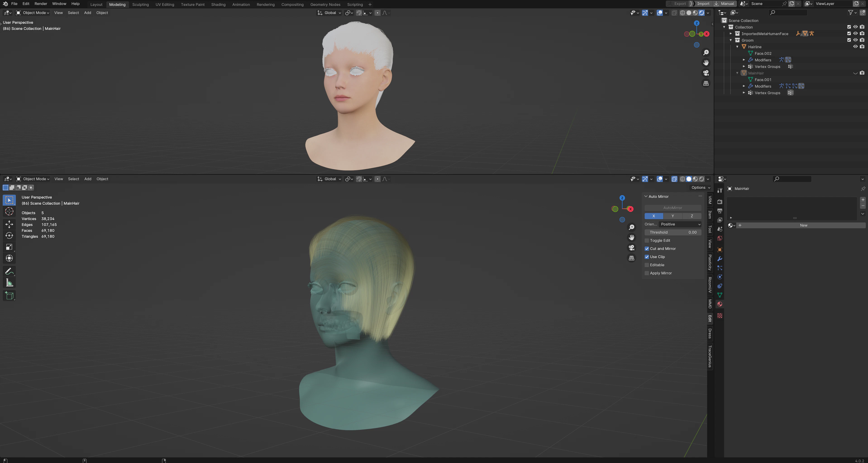Click the Y axis button in Auto Mirror
This screenshot has height=463, width=868.
coord(672,216)
